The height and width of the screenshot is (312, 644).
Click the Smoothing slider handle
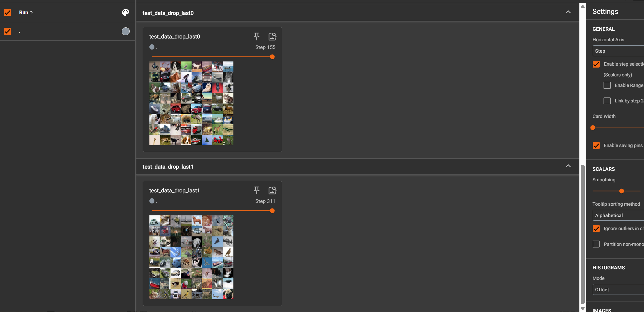click(622, 191)
